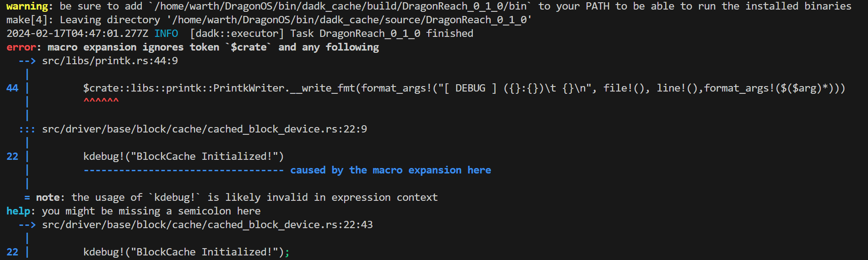Click the 'help' label in cyan
The height and width of the screenshot is (260, 868).
tap(18, 211)
